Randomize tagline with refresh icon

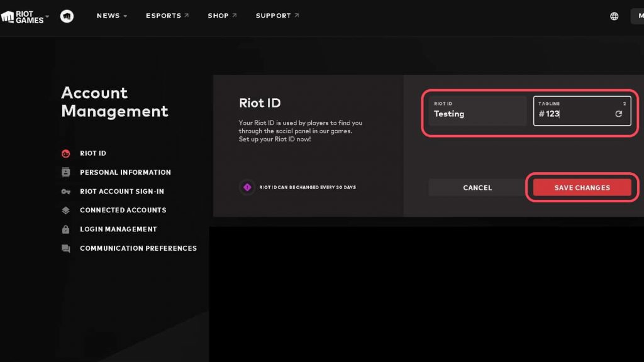[619, 114]
